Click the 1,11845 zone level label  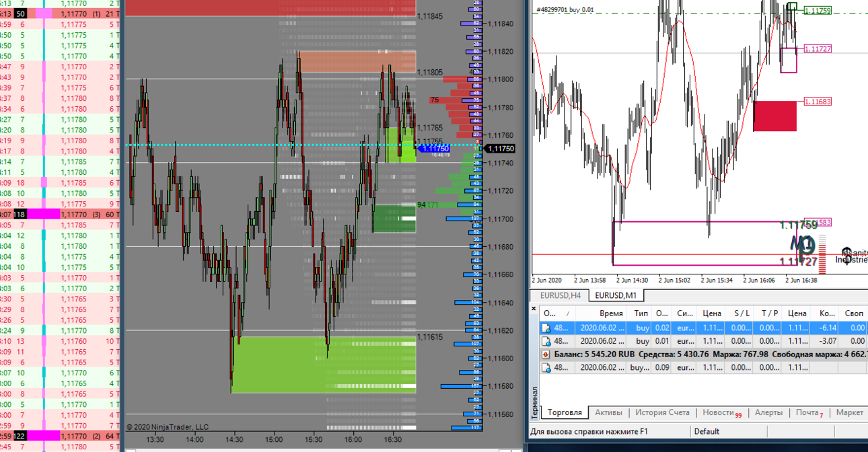[x=430, y=16]
